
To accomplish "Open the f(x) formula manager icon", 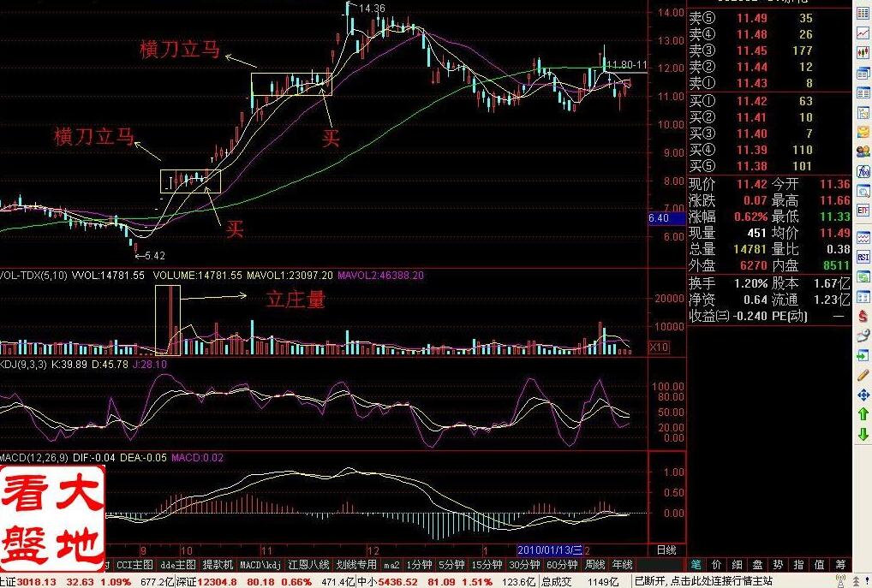I will [x=863, y=171].
